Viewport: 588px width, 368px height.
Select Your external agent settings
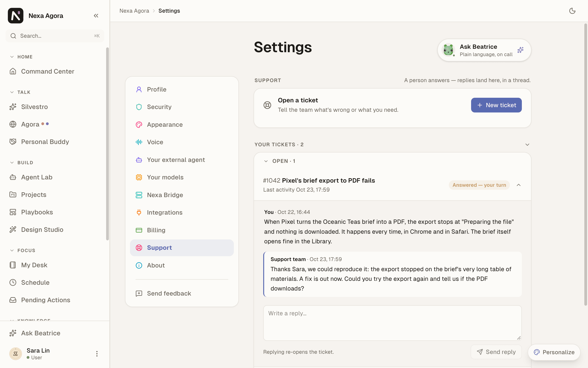click(182, 160)
